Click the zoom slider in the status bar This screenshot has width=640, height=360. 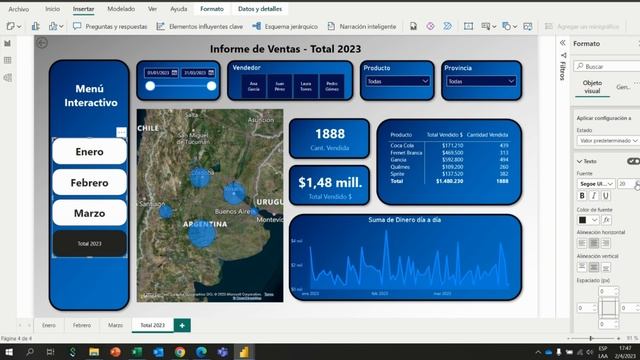[x=593, y=338]
